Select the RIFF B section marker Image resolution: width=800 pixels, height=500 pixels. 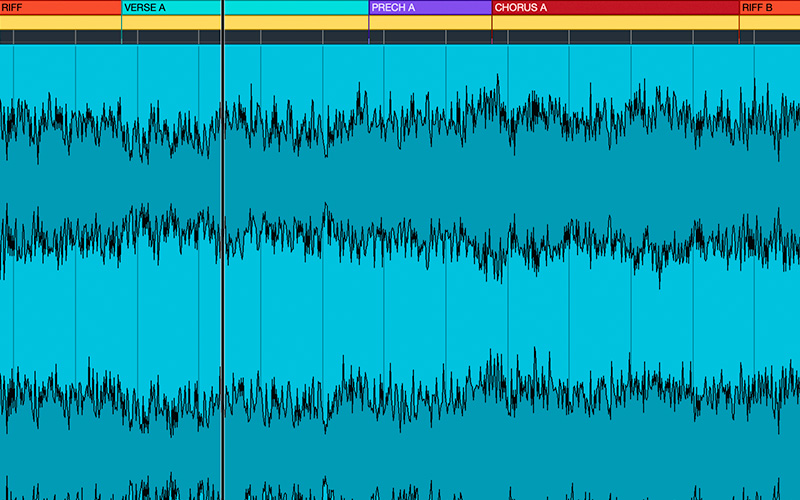(769, 7)
